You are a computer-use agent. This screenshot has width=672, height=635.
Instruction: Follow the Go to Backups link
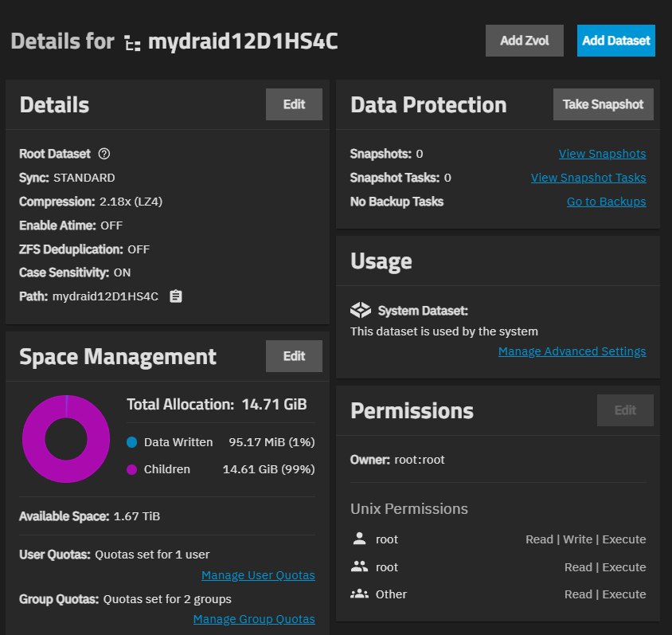tap(606, 202)
